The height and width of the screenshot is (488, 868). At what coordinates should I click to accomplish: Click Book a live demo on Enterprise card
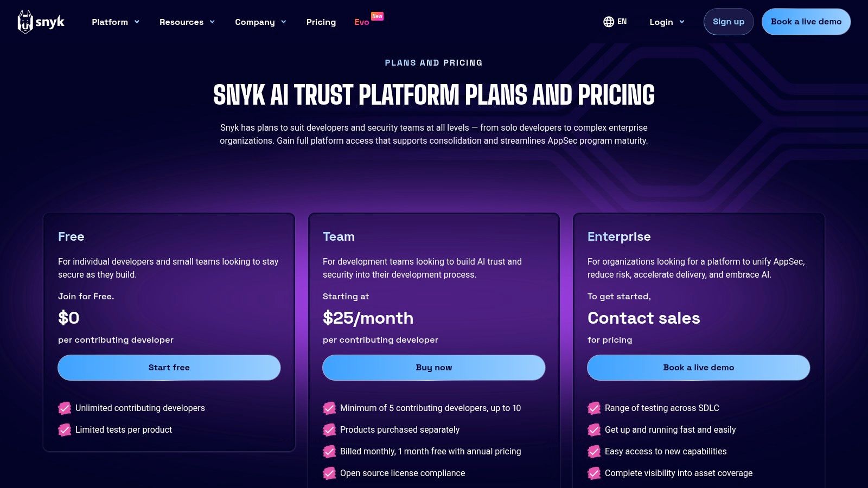click(698, 367)
